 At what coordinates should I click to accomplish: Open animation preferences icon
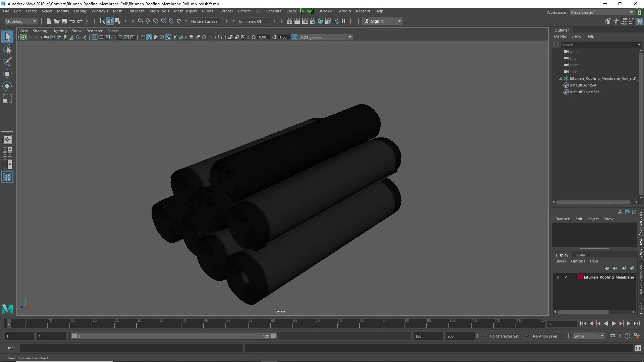tap(637, 336)
